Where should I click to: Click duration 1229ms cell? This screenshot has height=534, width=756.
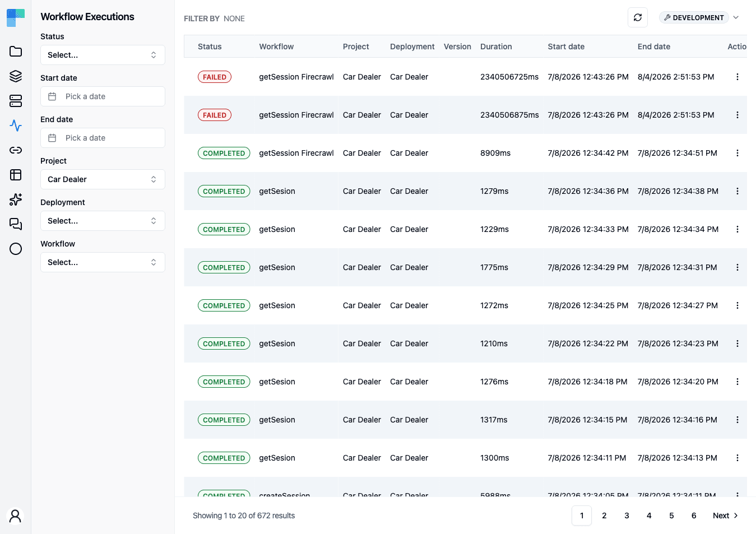point(494,229)
